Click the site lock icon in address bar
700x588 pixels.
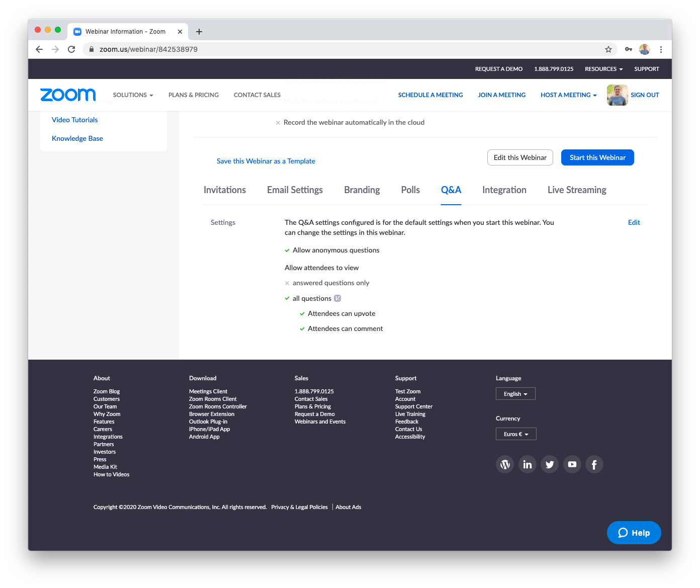tap(92, 49)
